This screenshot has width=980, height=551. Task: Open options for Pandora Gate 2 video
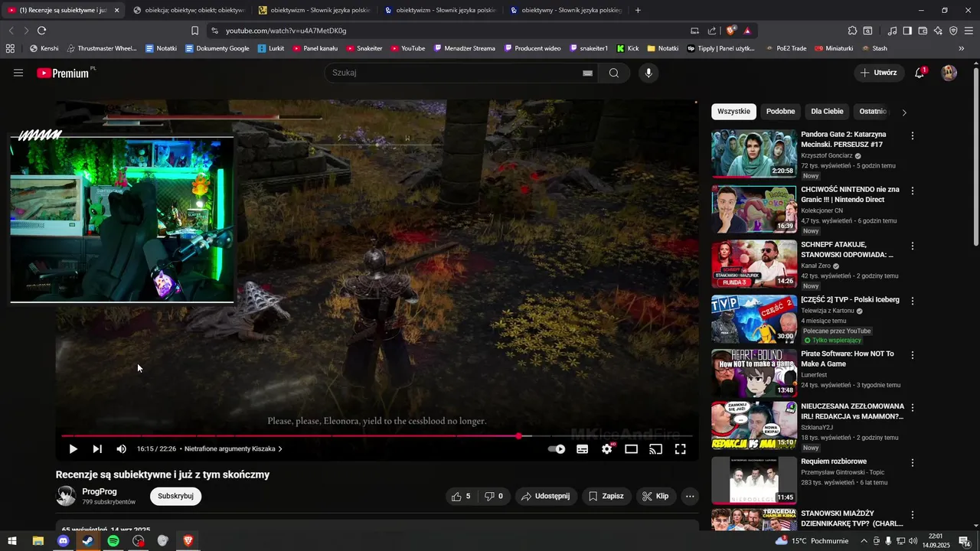coord(912,135)
